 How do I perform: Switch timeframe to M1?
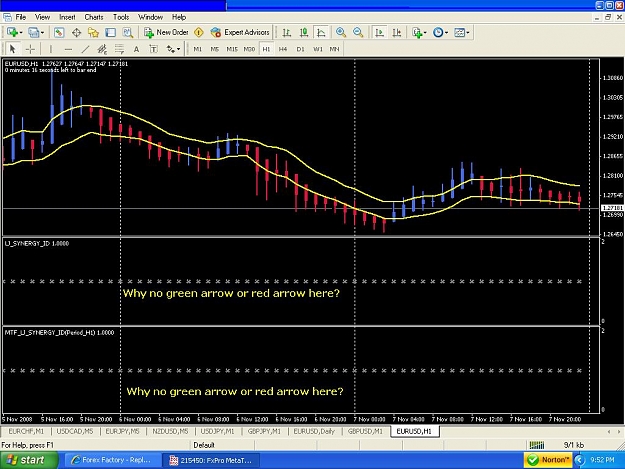197,49
